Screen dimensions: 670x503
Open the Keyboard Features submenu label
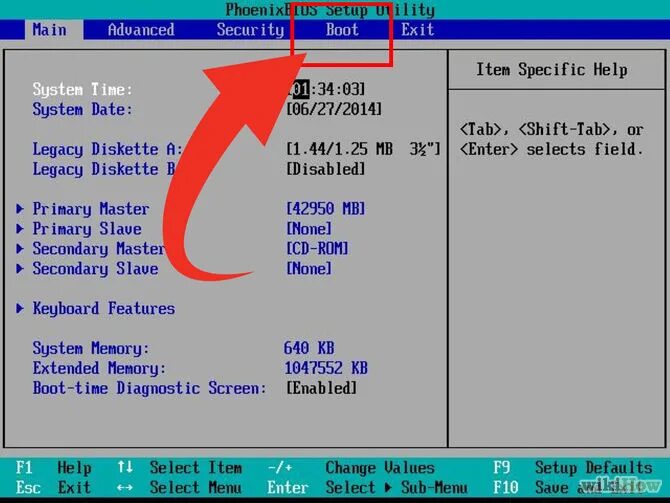[x=104, y=309]
